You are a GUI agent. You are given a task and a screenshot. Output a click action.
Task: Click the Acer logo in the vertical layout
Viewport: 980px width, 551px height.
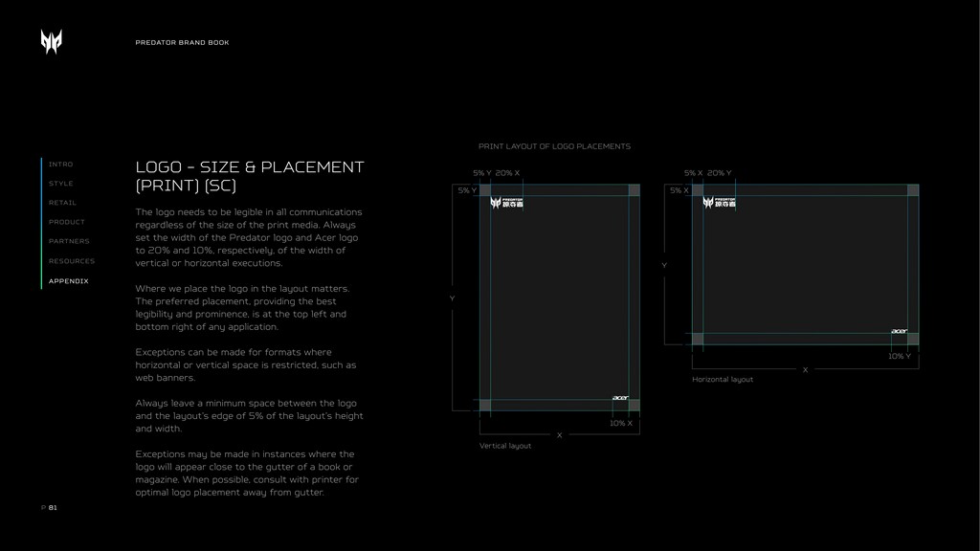pyautogui.click(x=620, y=398)
